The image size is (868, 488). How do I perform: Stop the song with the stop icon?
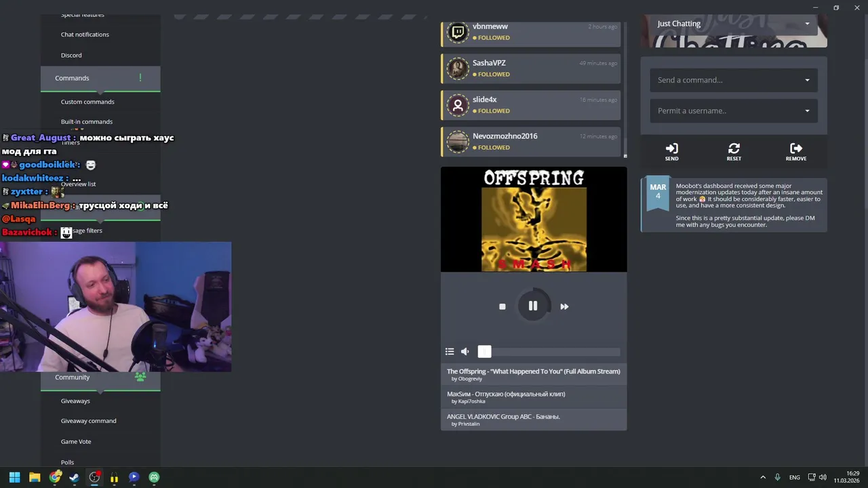(502, 306)
